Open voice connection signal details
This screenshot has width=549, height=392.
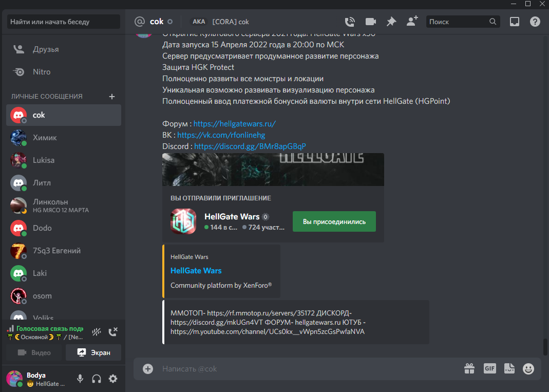pos(10,329)
